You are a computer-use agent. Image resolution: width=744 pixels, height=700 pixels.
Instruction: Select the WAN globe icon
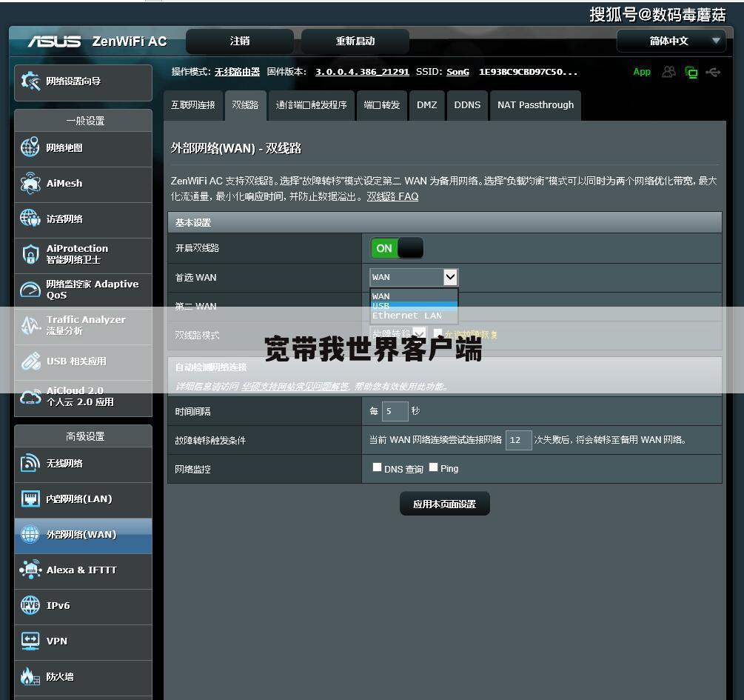coord(30,534)
